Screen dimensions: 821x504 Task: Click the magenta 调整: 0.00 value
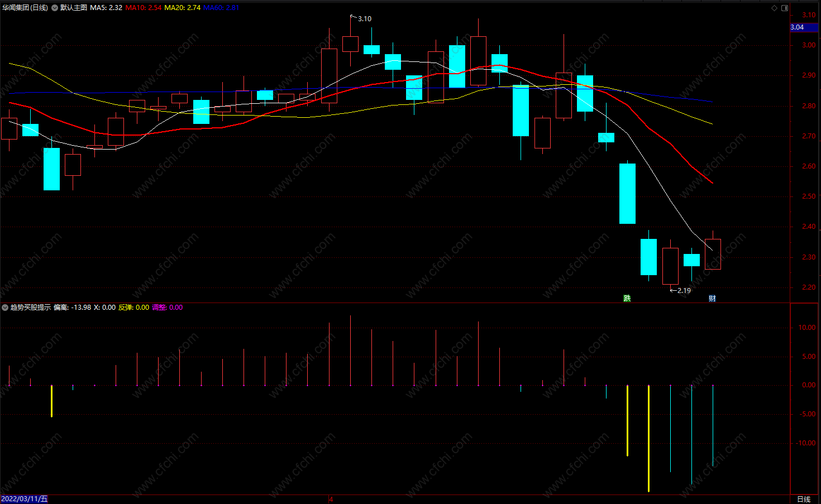pos(167,308)
